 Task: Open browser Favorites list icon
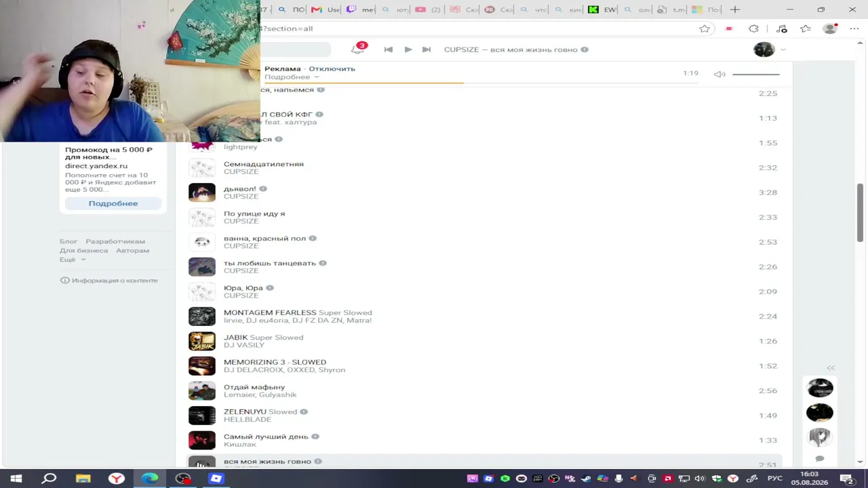[805, 28]
